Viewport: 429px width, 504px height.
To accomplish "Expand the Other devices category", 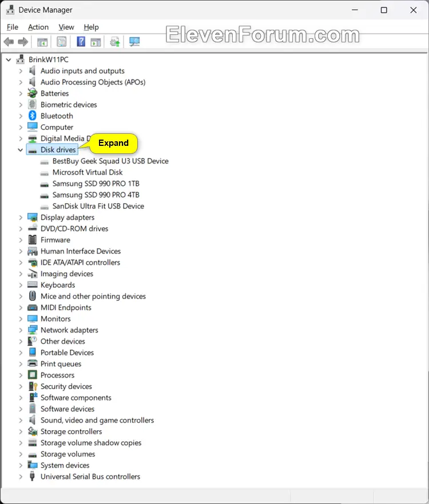I will [21, 342].
